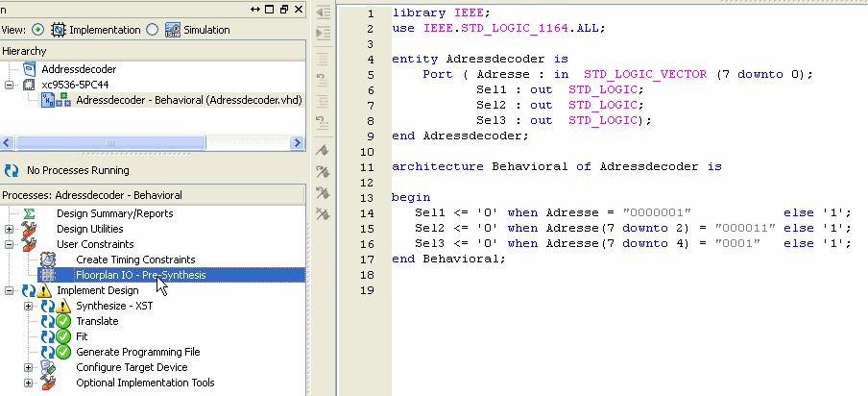The width and height of the screenshot is (868, 396).
Task: Select Floorplan IO - Pre-Synthesis process
Action: (x=140, y=275)
